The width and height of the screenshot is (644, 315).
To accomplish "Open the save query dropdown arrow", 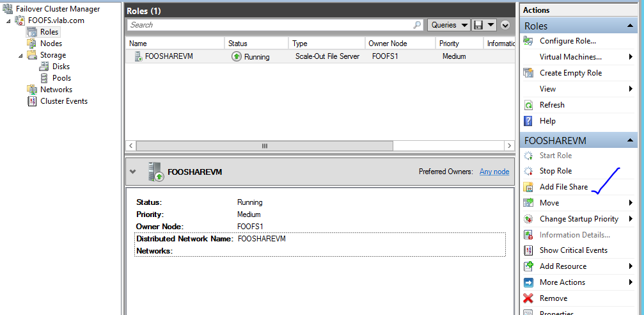I will 491,25.
